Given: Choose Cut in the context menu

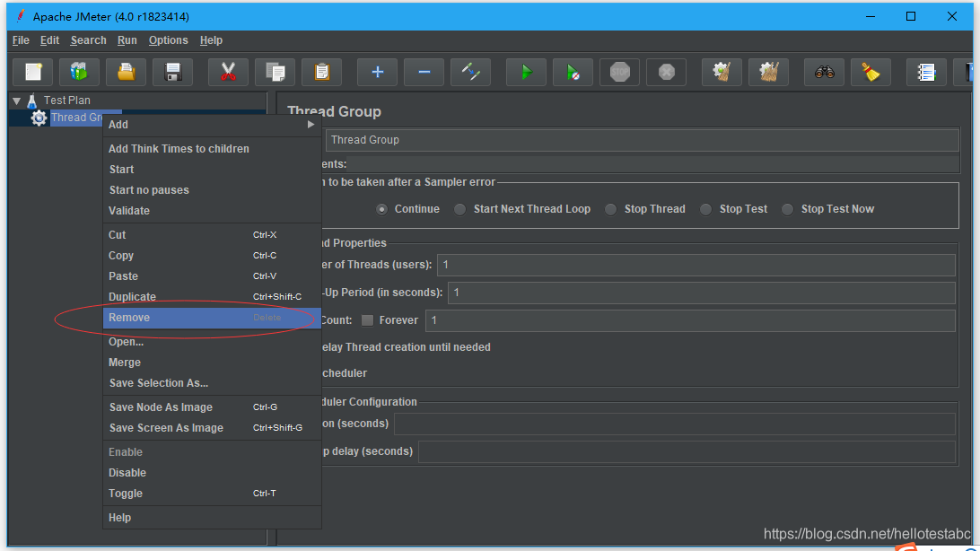Looking at the screenshot, I should pyautogui.click(x=212, y=235).
